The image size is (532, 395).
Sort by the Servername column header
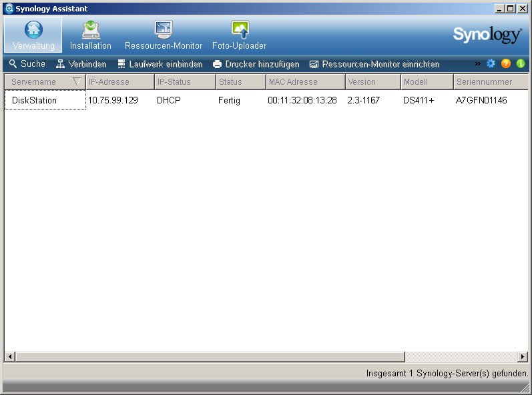coord(45,81)
